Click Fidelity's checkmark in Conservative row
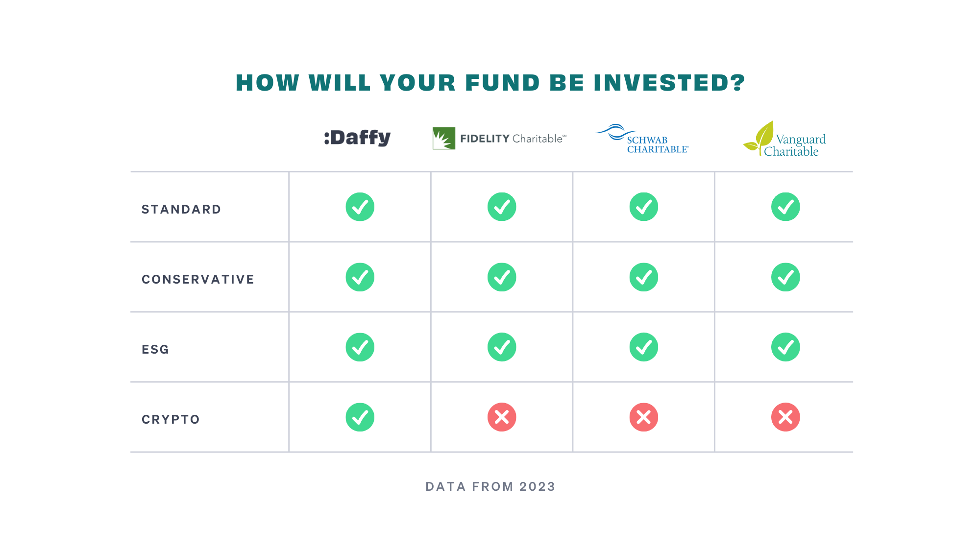980x551 pixels. [502, 277]
